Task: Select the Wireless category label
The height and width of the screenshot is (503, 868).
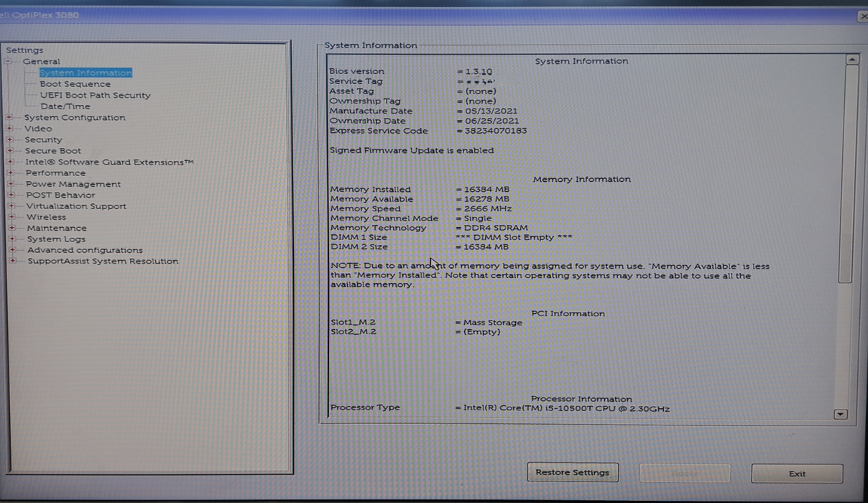Action: coord(46,217)
